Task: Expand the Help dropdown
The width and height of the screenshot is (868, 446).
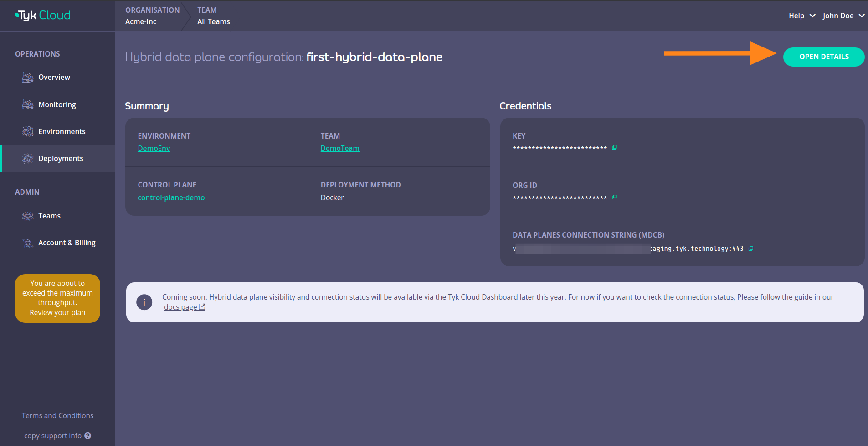Action: pos(801,16)
